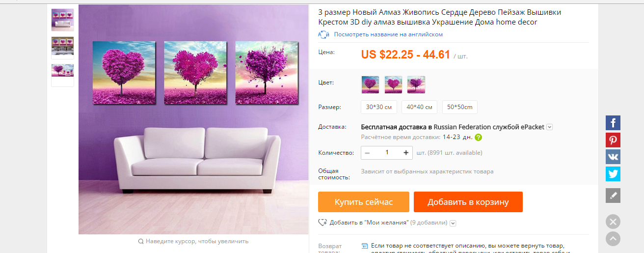This screenshot has width=644, height=253.
Task: Share product on Twitter icon
Action: pyautogui.click(x=613, y=174)
